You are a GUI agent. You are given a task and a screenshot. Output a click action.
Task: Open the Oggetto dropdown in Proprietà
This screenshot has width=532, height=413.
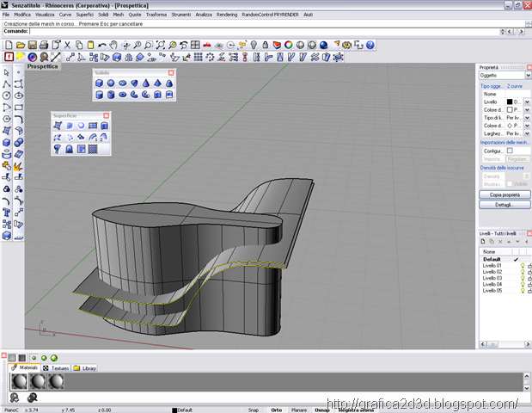coord(504,76)
